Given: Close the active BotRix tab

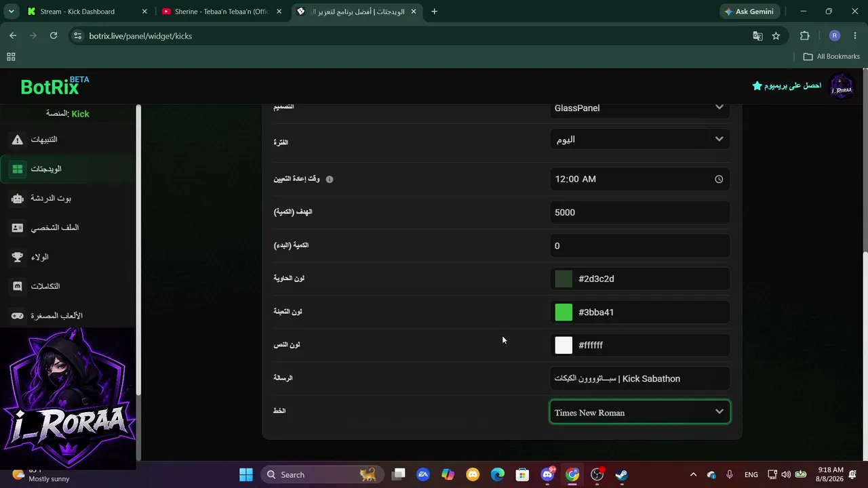Looking at the screenshot, I should pyautogui.click(x=414, y=12).
